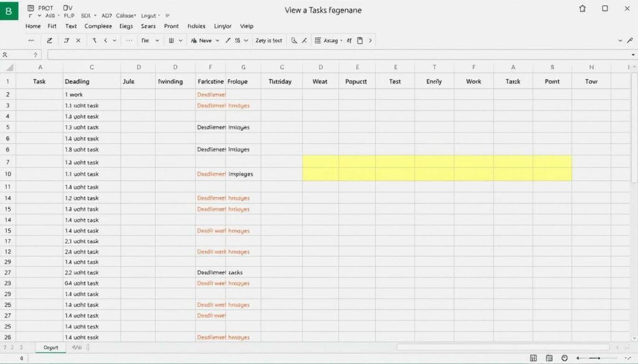Click the right chevron to show more tools
The image size is (638, 364).
[370, 40]
